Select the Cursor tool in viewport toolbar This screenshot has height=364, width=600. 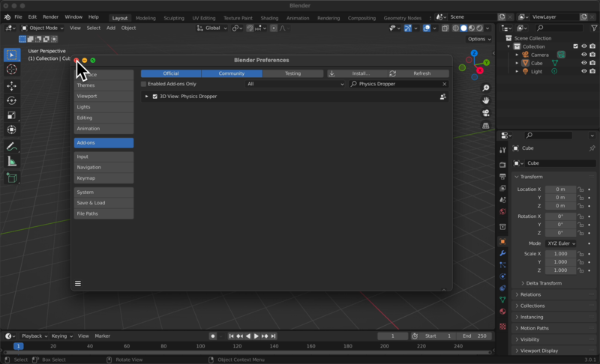(x=12, y=70)
